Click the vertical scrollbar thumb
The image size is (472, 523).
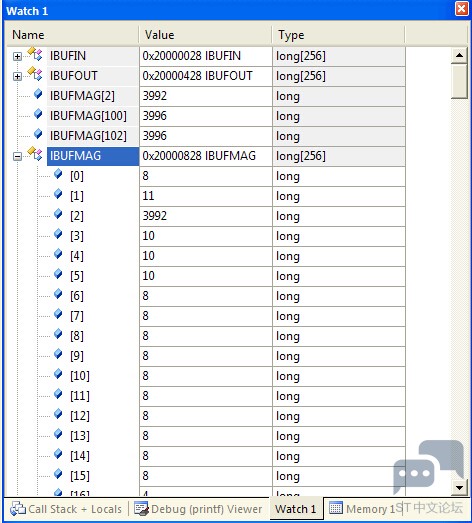pos(459,81)
